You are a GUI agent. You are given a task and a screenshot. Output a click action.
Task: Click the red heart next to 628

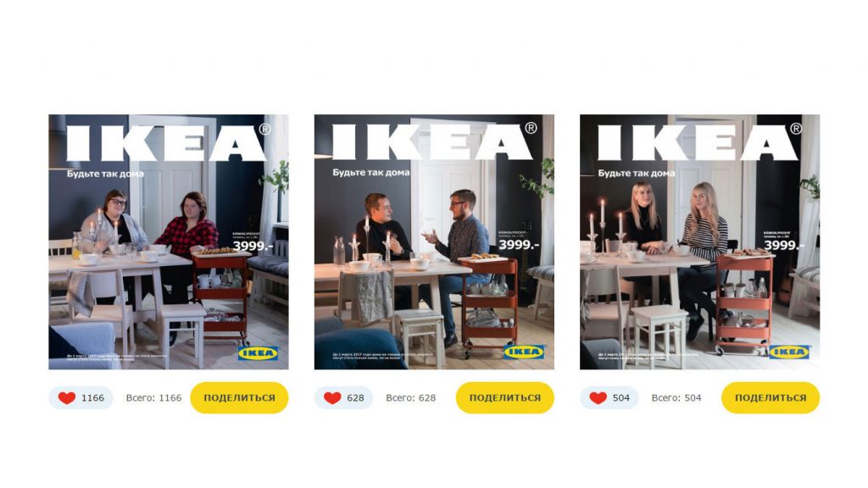point(332,398)
